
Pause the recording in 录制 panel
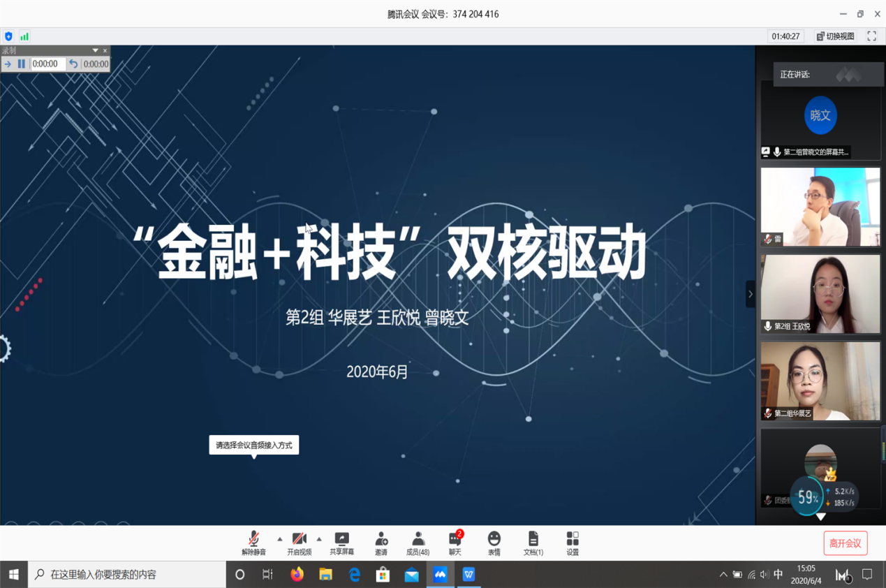[22, 64]
